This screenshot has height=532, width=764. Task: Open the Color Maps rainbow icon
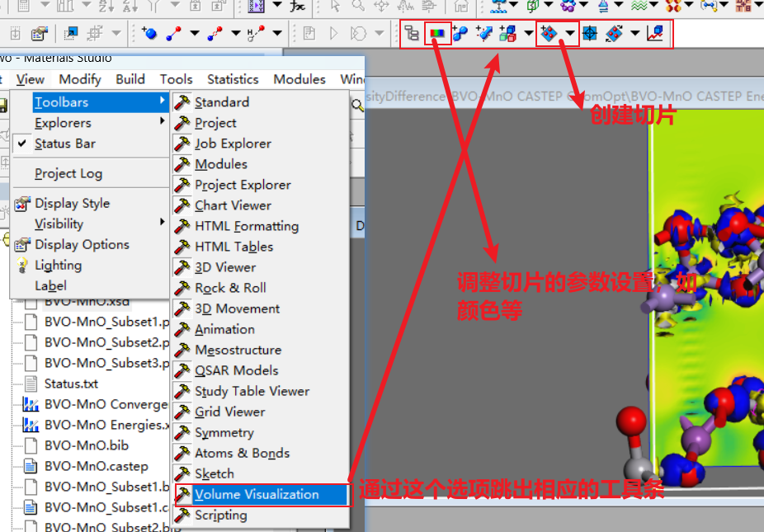coord(437,33)
